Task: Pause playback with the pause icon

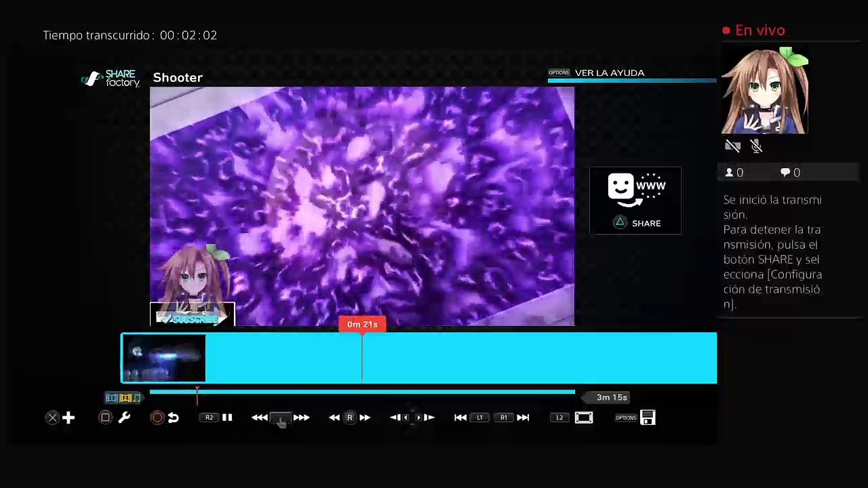Action: tap(227, 418)
